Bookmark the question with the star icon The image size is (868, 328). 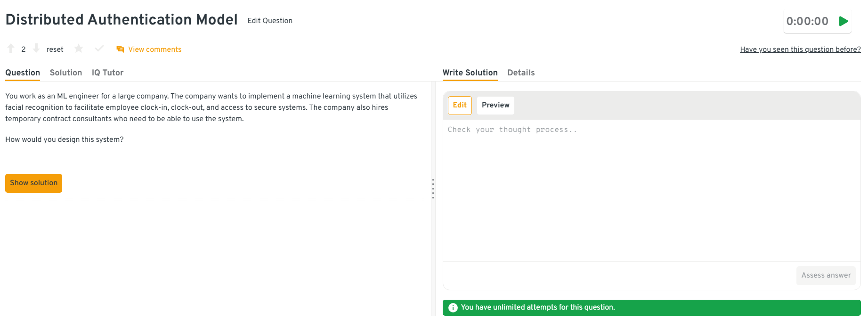pyautogui.click(x=79, y=49)
